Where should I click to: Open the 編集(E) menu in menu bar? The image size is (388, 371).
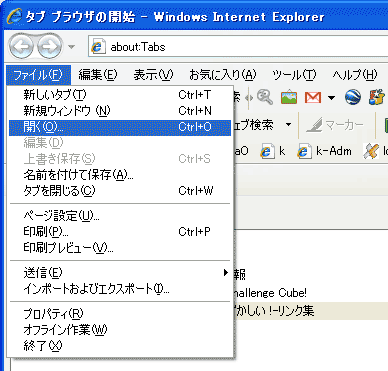pos(98,75)
